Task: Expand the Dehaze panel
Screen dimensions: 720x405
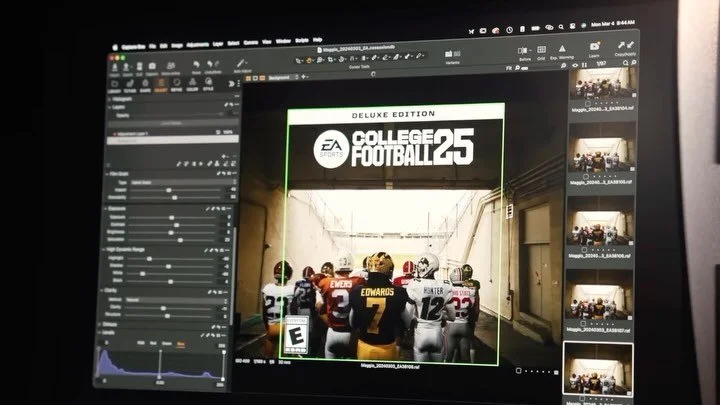Action: click(100, 325)
